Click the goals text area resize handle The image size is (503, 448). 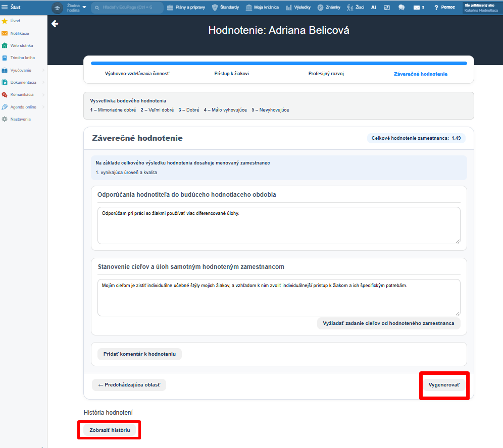click(458, 313)
